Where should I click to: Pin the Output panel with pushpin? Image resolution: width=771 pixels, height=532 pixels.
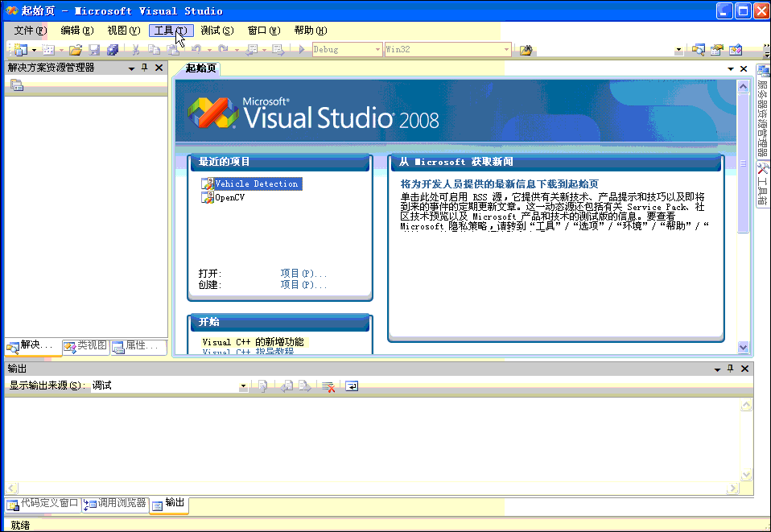pyautogui.click(x=730, y=369)
